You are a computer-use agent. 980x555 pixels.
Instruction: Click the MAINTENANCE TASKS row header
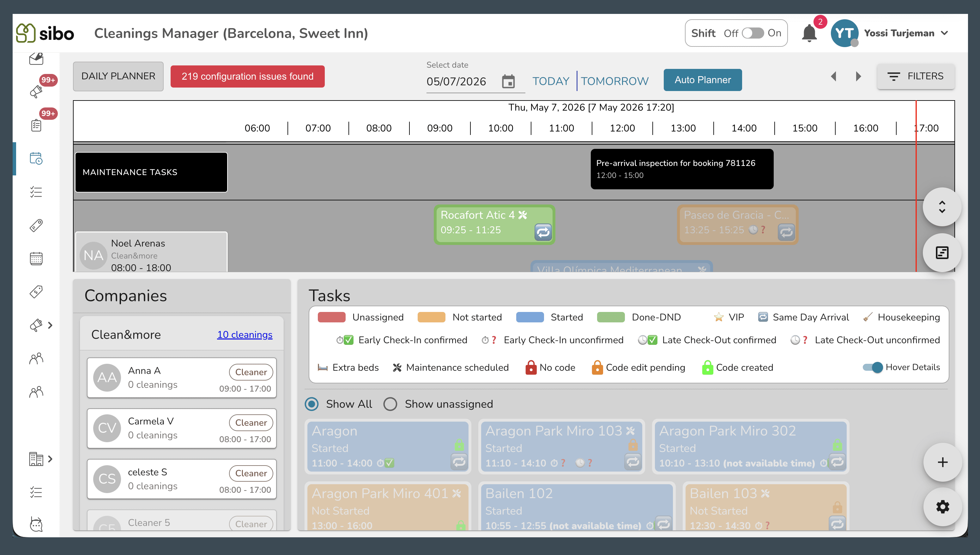tap(151, 172)
